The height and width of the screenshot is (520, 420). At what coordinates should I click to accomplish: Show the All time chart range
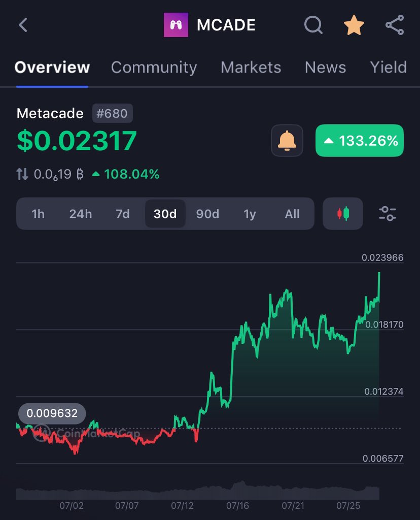click(x=292, y=214)
